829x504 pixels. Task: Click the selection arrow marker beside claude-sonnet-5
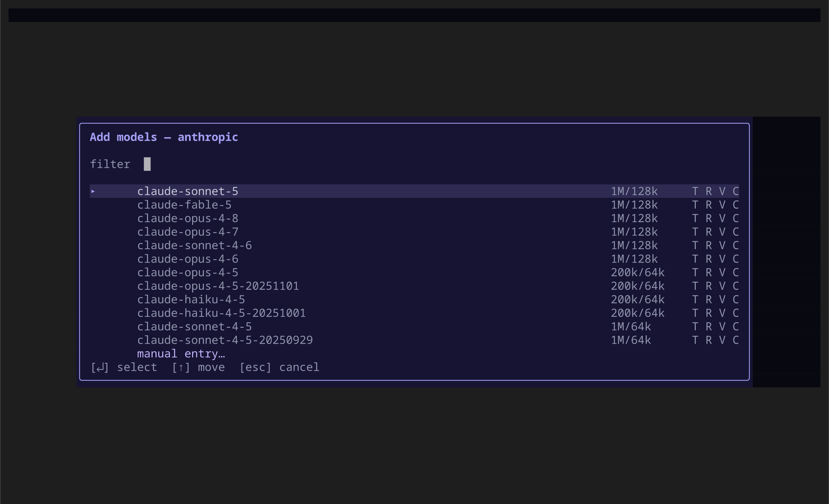click(93, 191)
